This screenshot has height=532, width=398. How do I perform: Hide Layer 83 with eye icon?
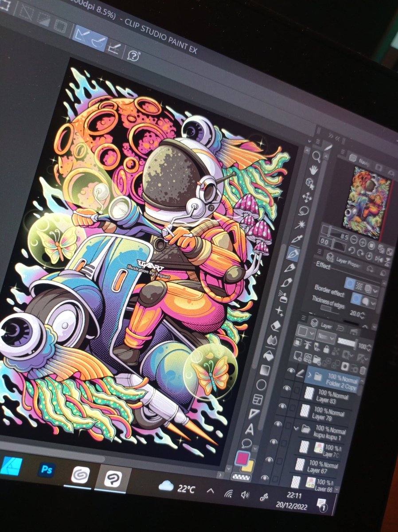click(x=287, y=388)
